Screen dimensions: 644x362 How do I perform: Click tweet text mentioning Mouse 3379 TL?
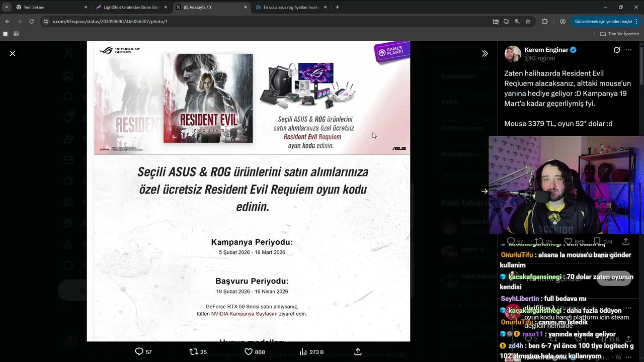pos(558,124)
